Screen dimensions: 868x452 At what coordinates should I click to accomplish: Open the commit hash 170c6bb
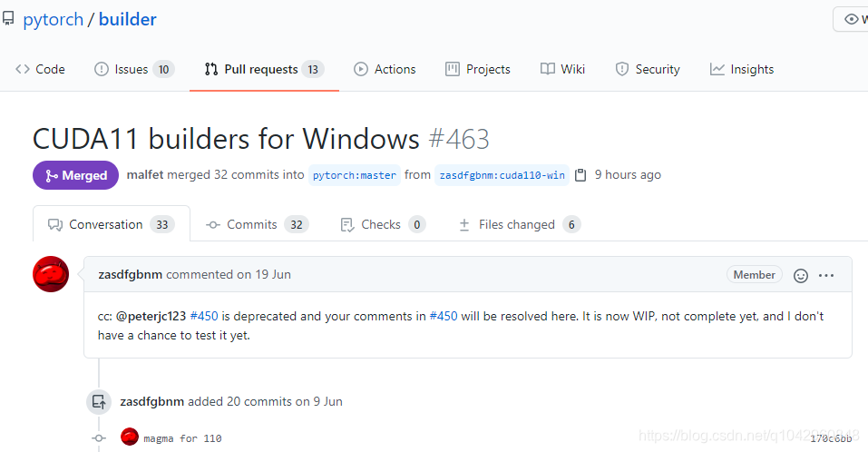point(831,438)
